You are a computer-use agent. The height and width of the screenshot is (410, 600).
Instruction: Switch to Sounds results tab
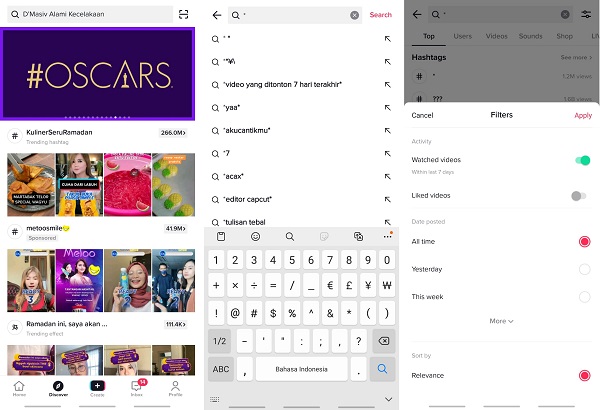[530, 36]
